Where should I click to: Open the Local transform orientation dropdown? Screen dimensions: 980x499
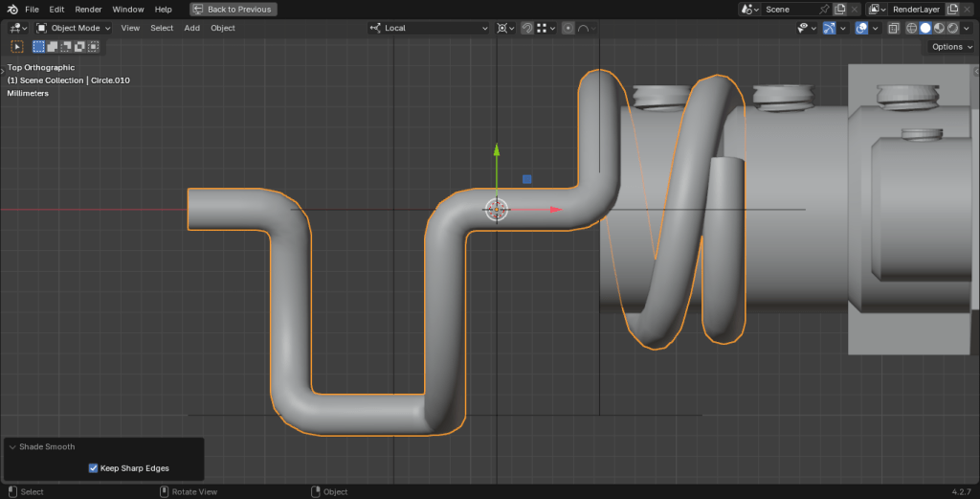click(429, 28)
